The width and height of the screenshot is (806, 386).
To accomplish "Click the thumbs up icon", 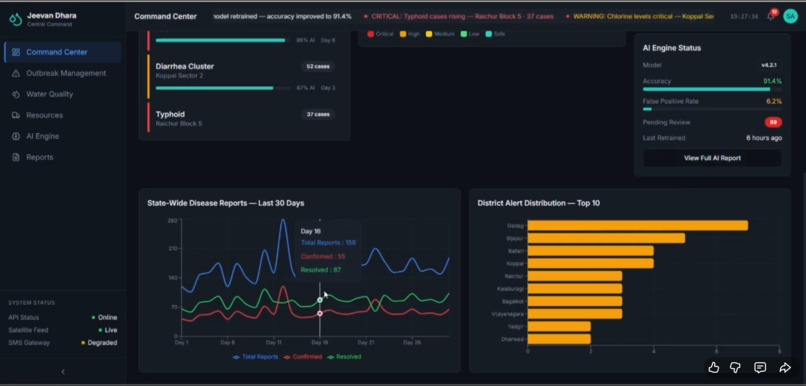I will [x=713, y=367].
